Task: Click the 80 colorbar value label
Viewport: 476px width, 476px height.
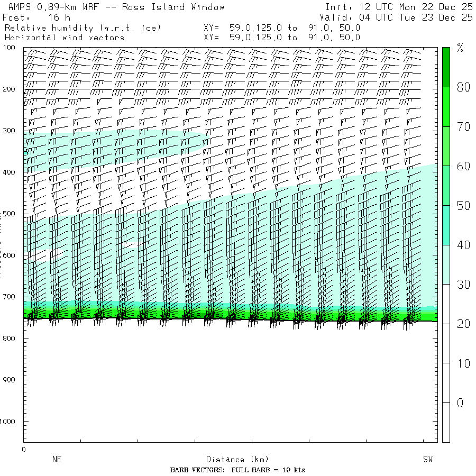Action: click(x=463, y=87)
